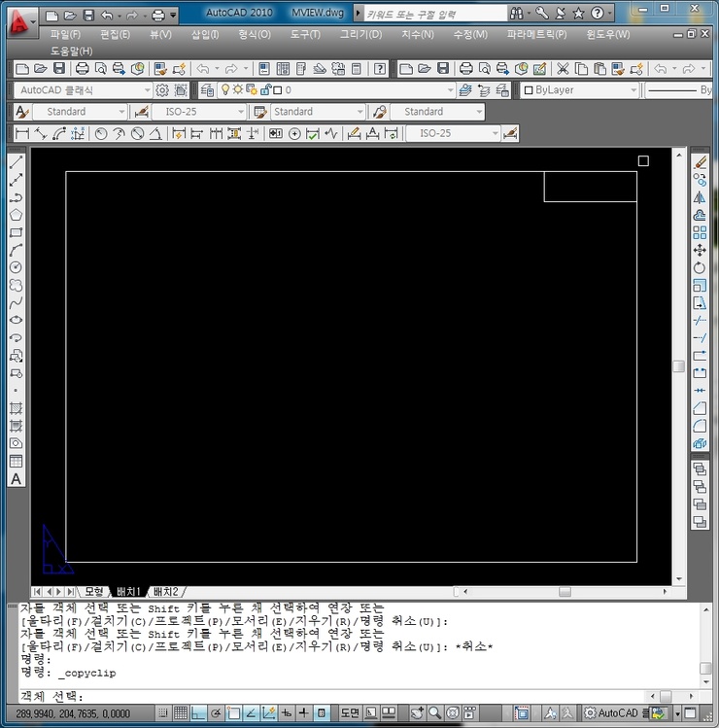Toggle layer 0 lightbulb on/off
The height and width of the screenshot is (728, 719).
click(225, 89)
